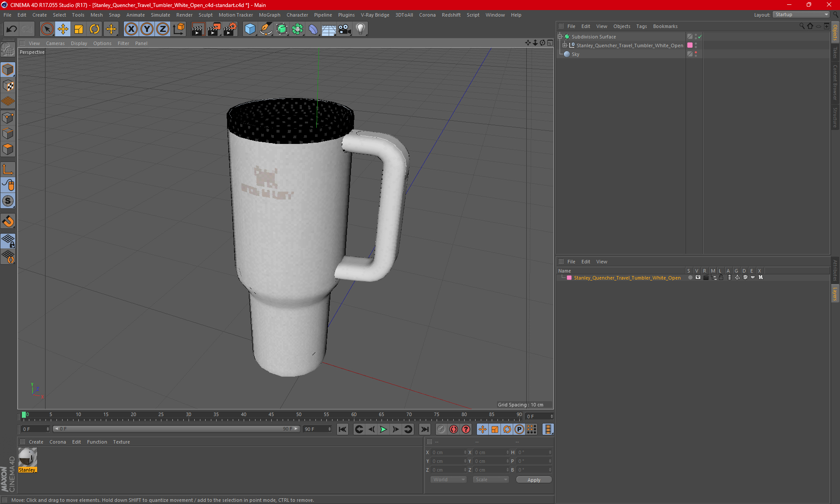Screen dimensions: 840x504
Task: Switch to Model mode in left palette
Action: tap(8, 70)
